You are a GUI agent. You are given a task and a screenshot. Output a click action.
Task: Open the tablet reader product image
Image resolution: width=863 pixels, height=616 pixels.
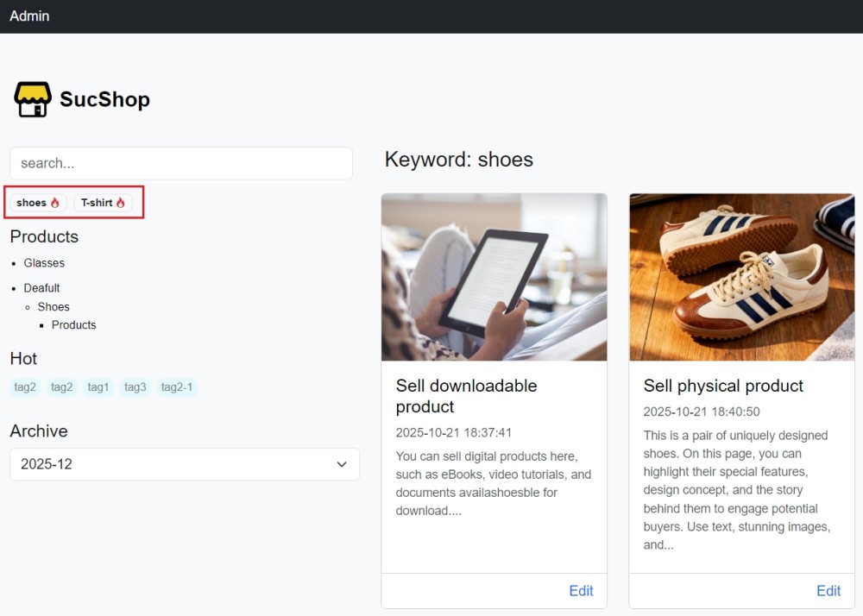494,277
